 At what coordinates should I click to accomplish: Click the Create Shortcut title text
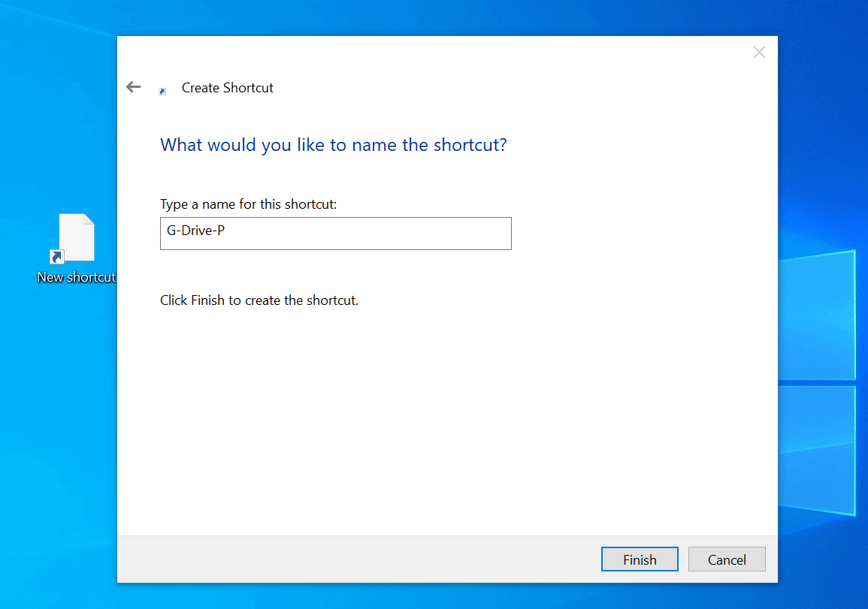coord(227,88)
